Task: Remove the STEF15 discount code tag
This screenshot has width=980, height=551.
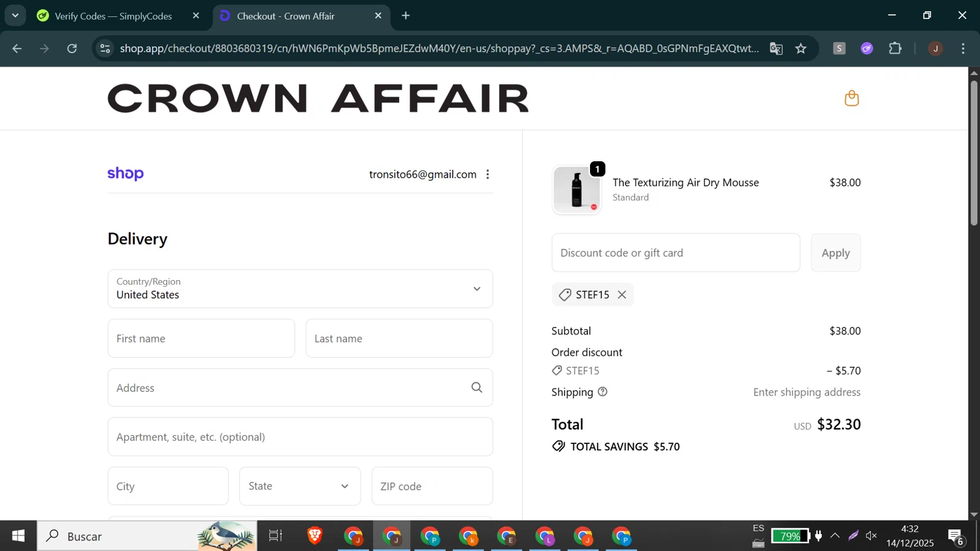Action: (622, 294)
